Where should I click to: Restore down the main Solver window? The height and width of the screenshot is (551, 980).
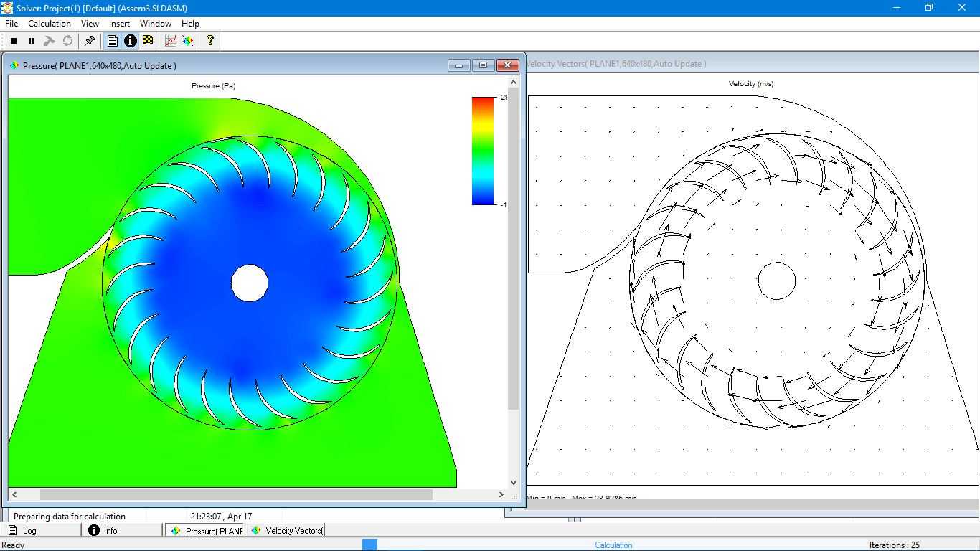pos(929,8)
